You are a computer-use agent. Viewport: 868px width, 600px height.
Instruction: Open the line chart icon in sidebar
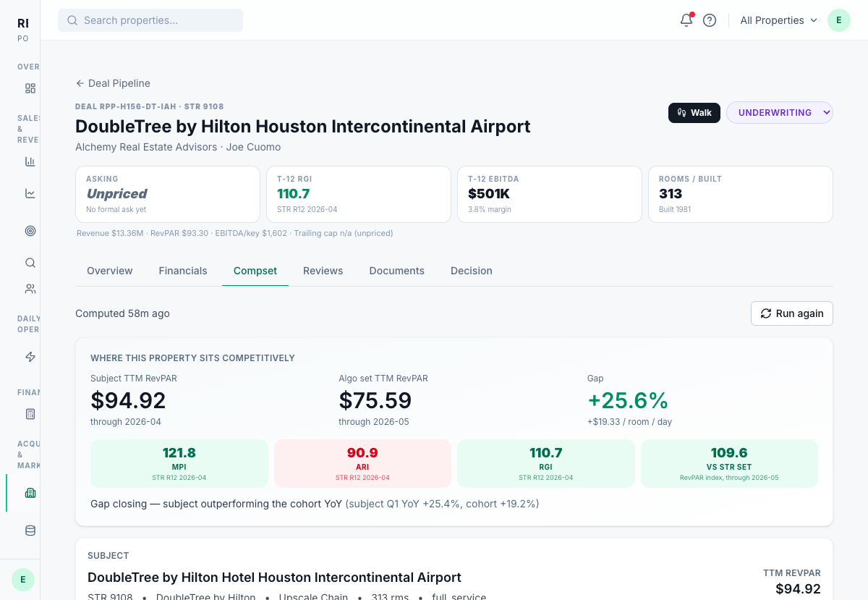30,193
